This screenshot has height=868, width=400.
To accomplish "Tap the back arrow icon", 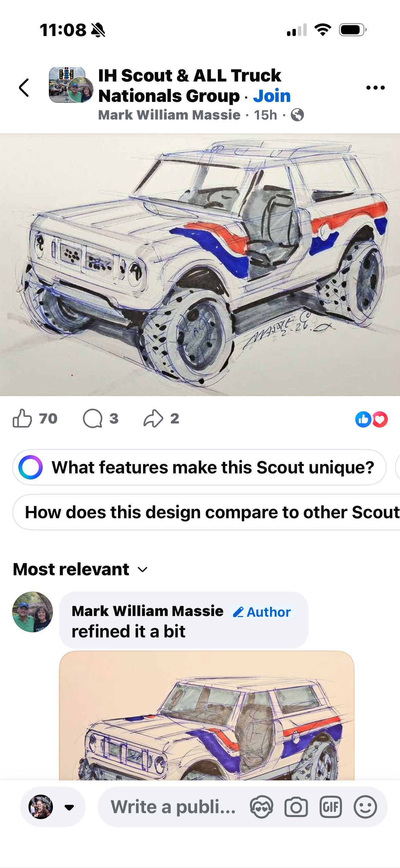I will click(24, 88).
